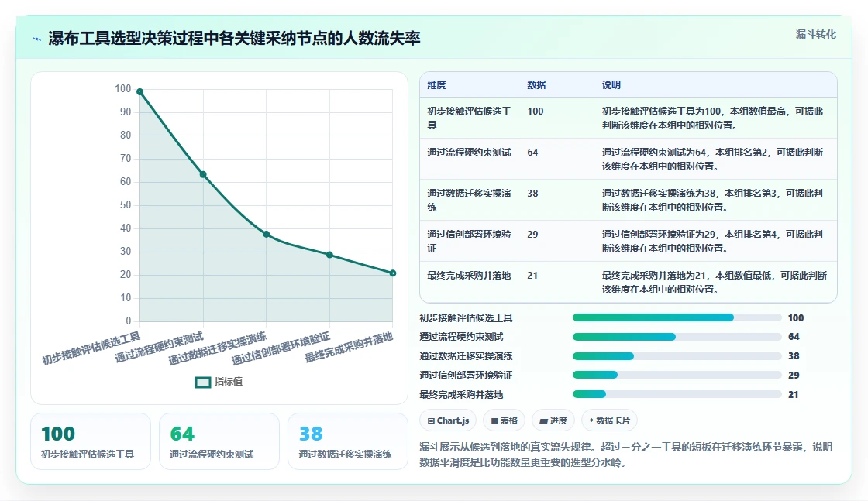Click progress value 100 at bar end

[795, 318]
